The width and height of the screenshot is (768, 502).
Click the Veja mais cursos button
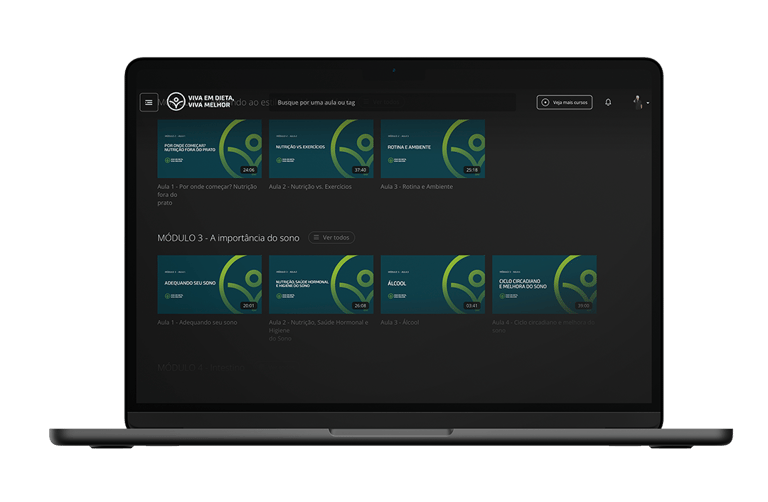tap(564, 102)
